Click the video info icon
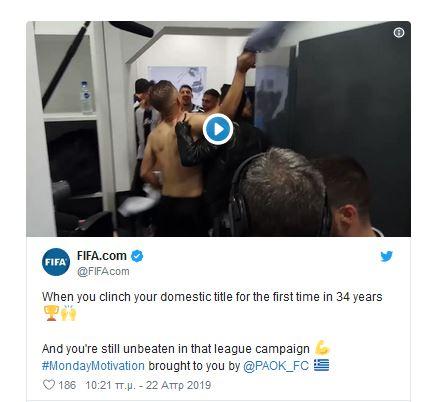 399,33
